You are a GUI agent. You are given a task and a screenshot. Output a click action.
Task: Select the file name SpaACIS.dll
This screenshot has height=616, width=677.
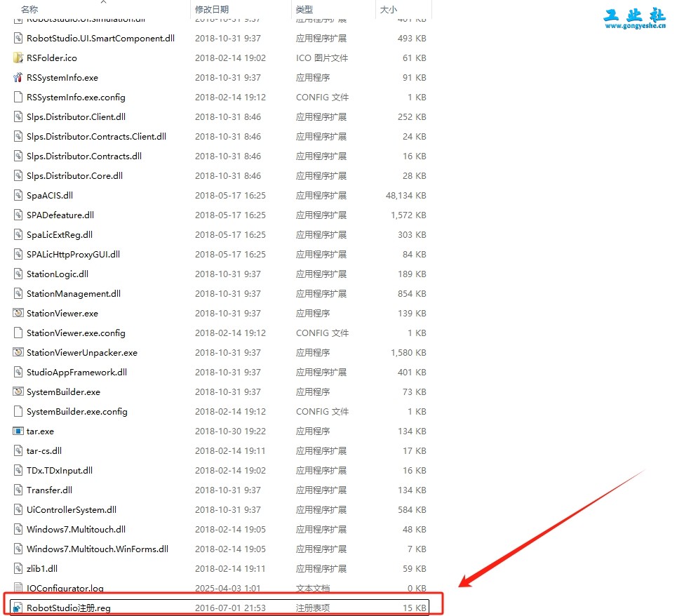[50, 196]
